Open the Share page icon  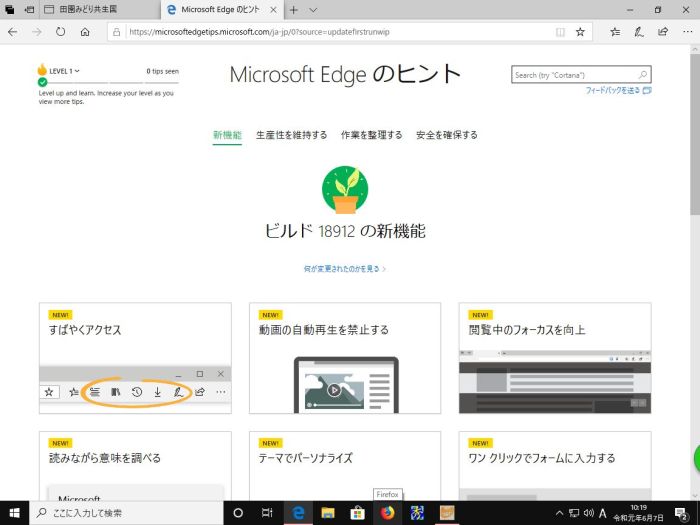pos(662,32)
